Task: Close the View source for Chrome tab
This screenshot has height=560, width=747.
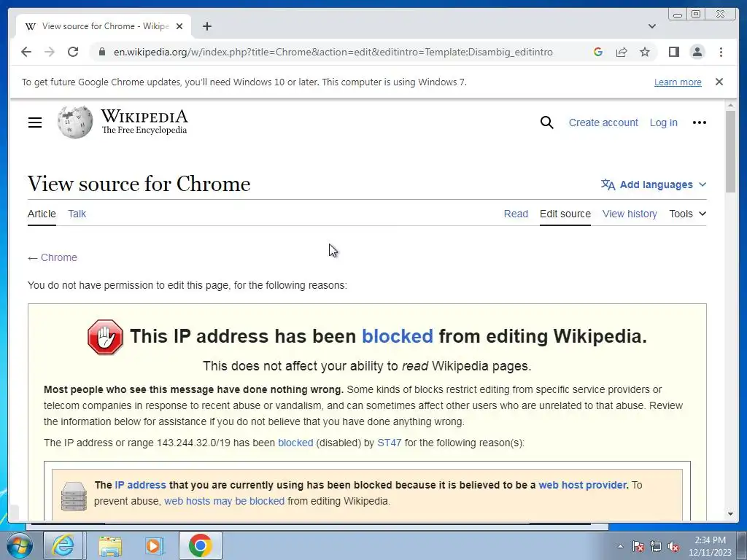Action: [x=179, y=26]
